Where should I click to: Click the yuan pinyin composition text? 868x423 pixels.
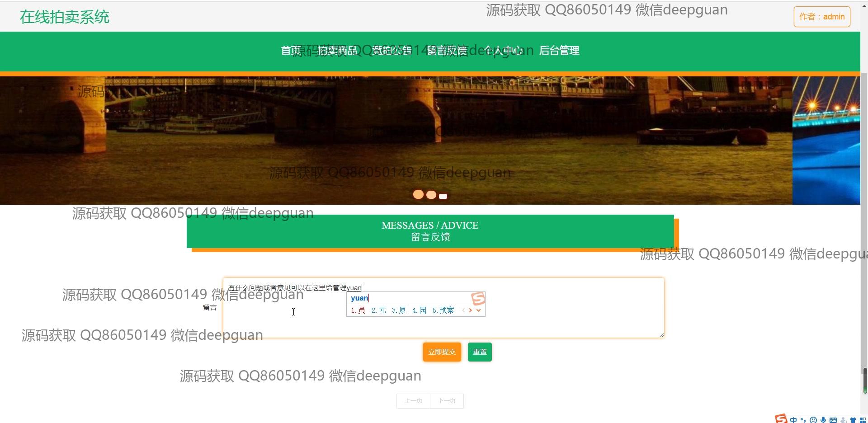click(359, 298)
